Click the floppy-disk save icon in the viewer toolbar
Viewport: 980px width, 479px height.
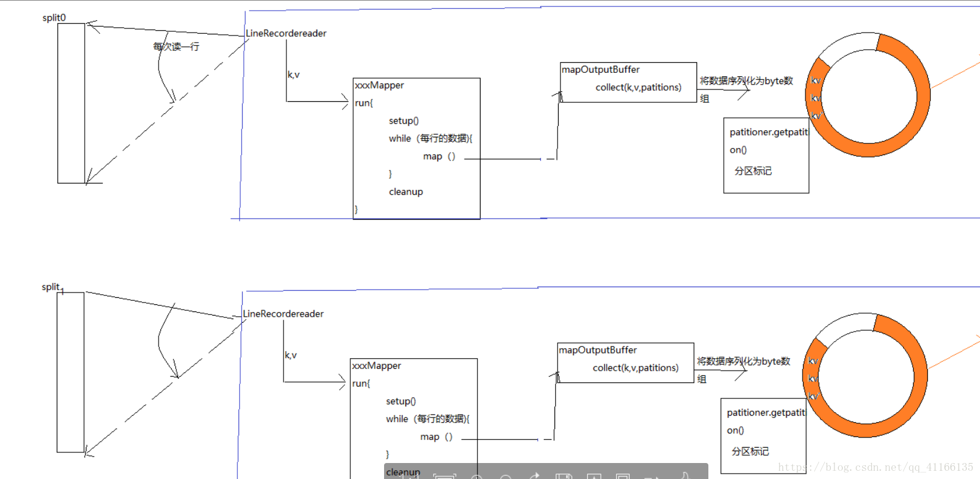coord(564,476)
